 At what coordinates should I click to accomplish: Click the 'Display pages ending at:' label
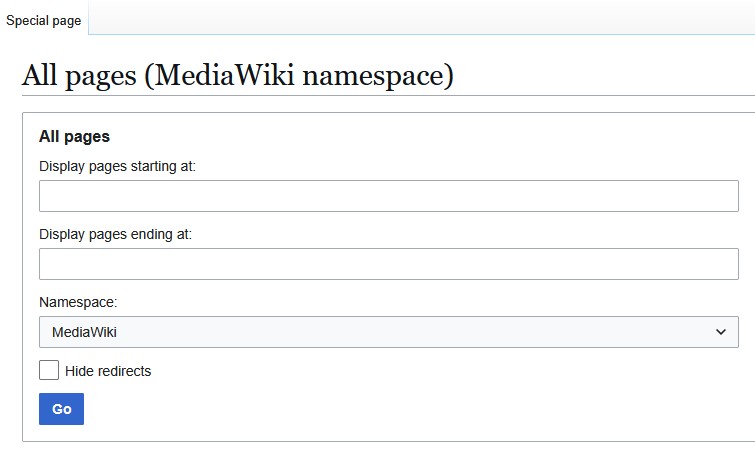point(115,234)
